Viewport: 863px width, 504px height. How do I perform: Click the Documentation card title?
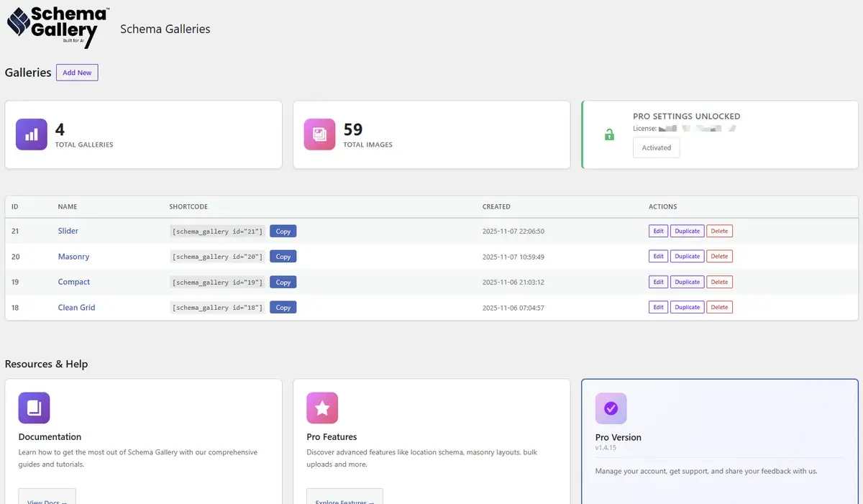(x=50, y=437)
